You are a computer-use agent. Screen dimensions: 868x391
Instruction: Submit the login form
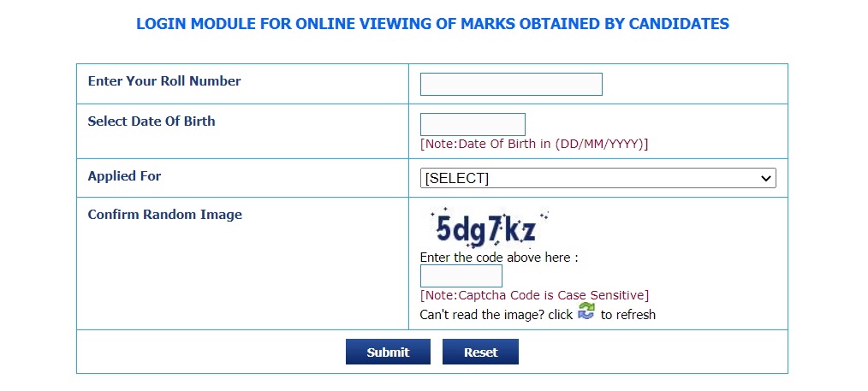(x=388, y=352)
